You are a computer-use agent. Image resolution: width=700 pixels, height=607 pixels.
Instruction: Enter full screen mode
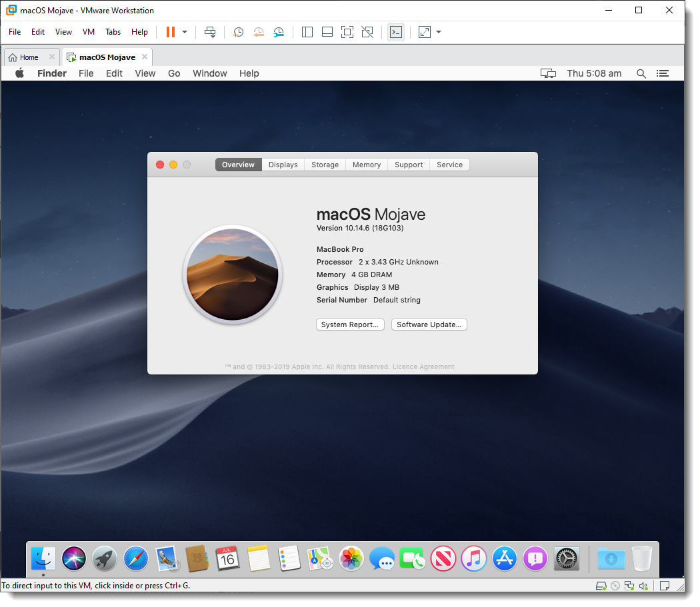click(347, 32)
